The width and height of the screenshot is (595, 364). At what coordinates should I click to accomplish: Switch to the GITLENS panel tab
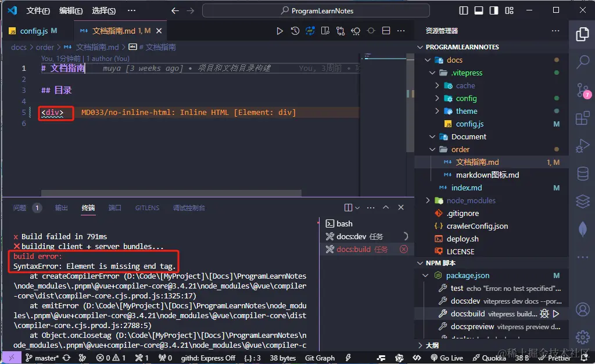click(x=147, y=208)
